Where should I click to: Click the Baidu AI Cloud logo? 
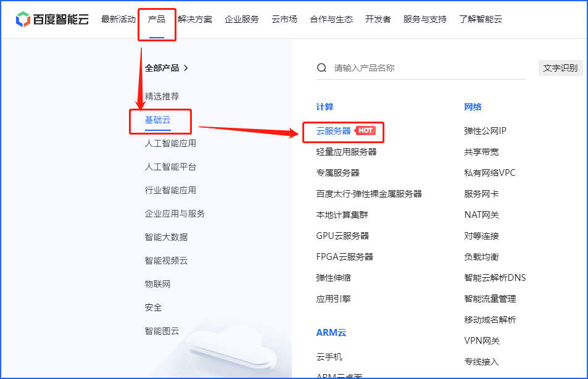point(52,19)
